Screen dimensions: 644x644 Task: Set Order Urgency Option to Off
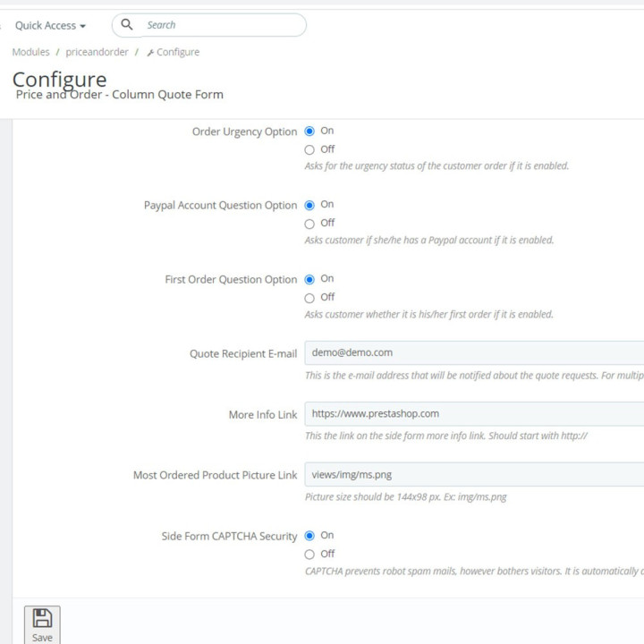pos(309,149)
